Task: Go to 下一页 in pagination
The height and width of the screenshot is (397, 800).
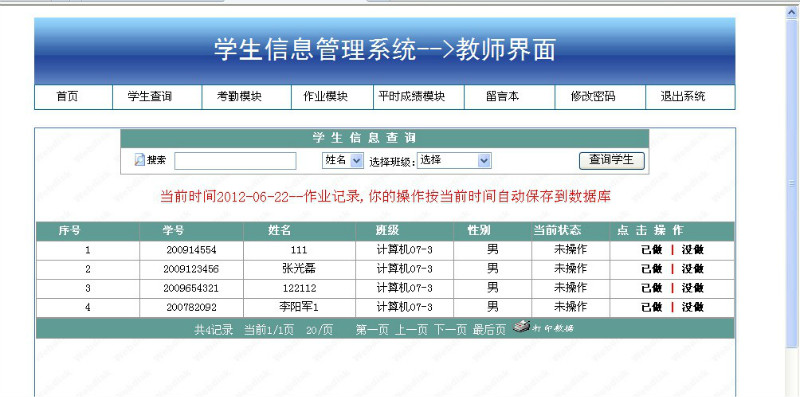Action: coord(451,330)
